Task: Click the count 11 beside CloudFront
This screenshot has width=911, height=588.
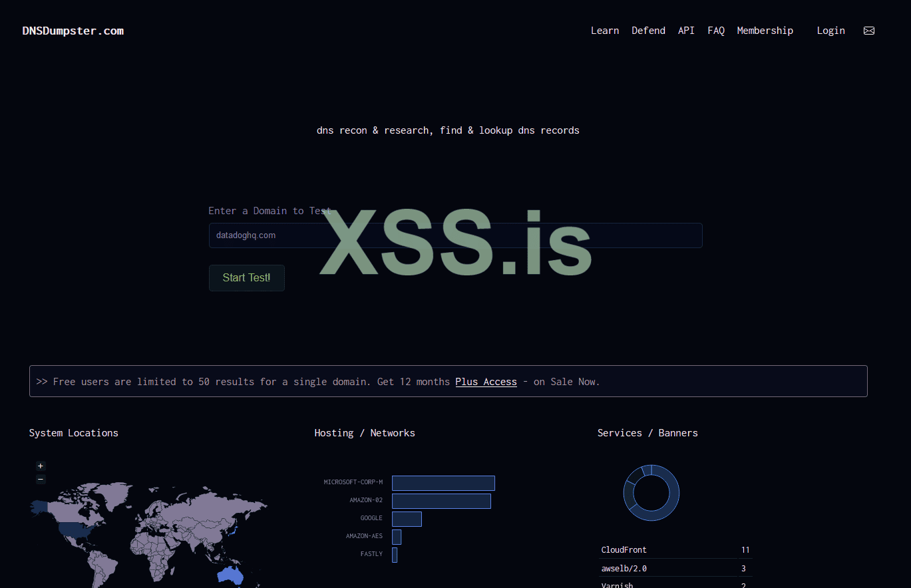Action: tap(745, 550)
